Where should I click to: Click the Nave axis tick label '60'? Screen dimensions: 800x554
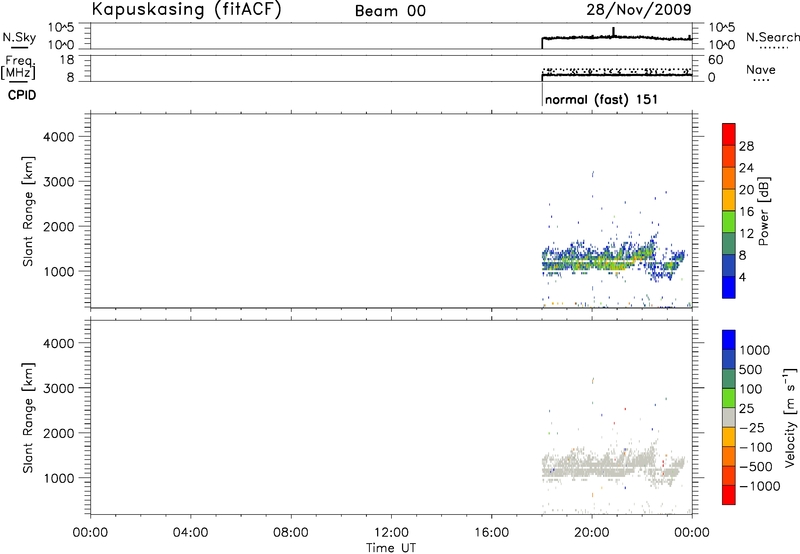point(715,60)
